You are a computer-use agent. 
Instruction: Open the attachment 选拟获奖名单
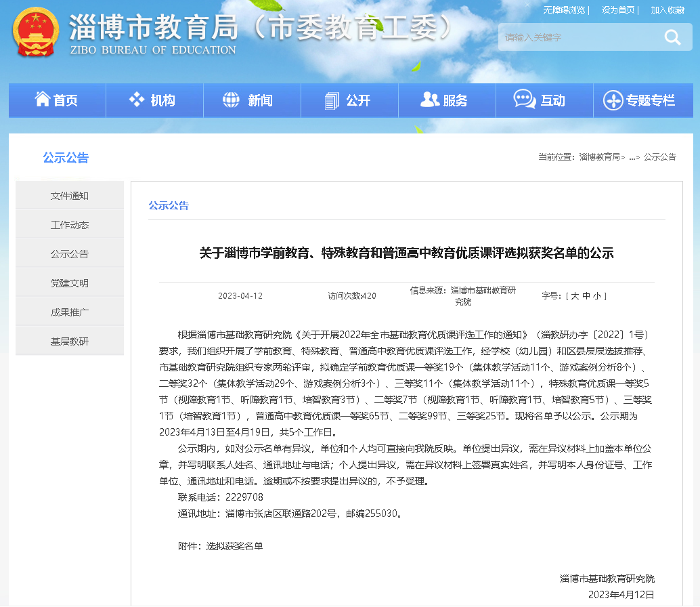pyautogui.click(x=234, y=546)
